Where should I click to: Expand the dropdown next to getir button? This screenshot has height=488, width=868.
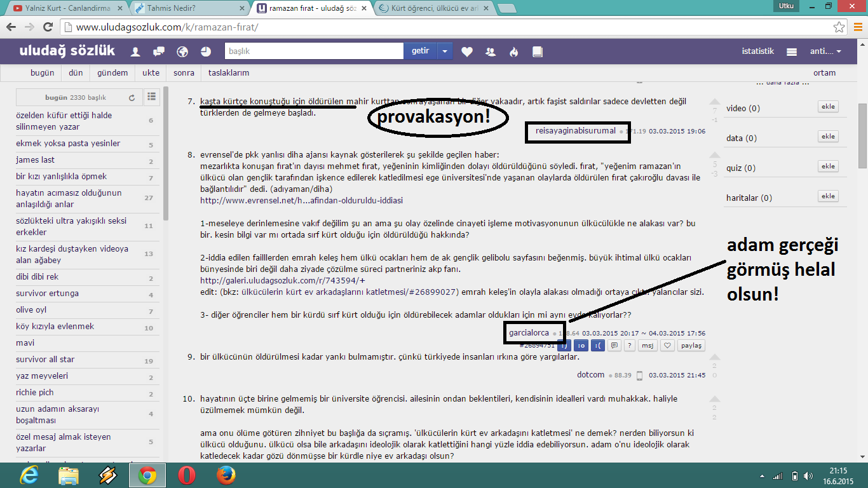point(445,51)
